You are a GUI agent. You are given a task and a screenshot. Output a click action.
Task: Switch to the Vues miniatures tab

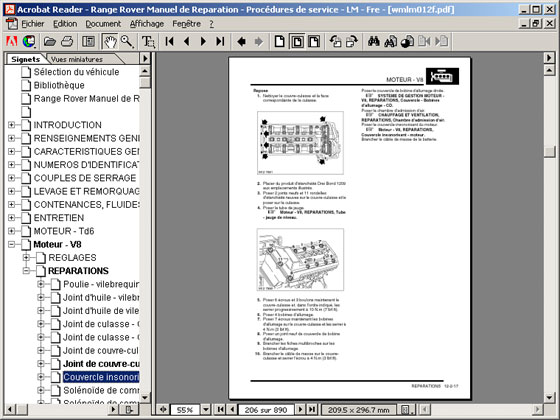coord(77,59)
